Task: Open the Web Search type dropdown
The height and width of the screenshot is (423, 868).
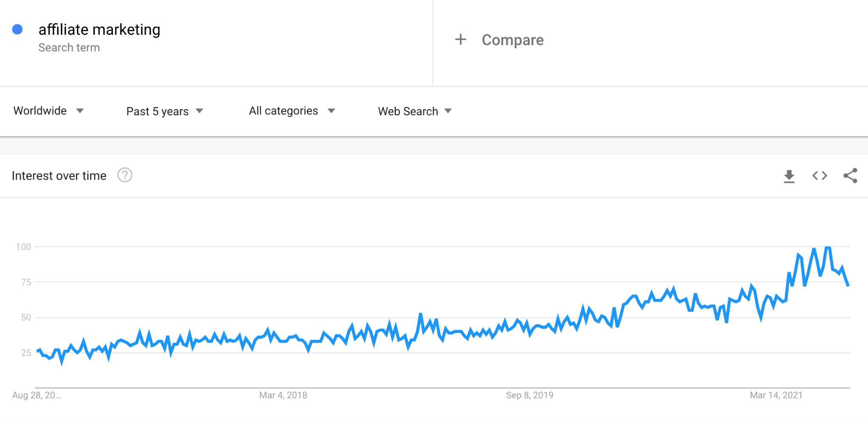Action: point(415,111)
